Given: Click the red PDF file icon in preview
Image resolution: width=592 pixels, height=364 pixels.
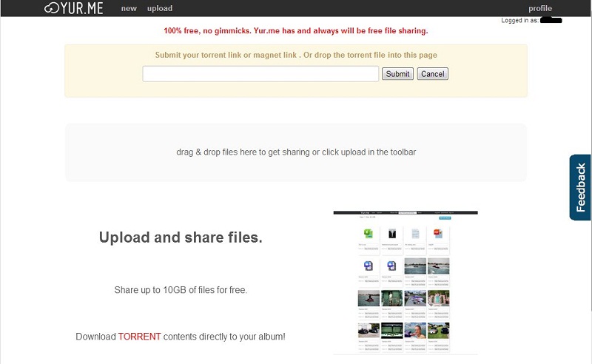Looking at the screenshot, I should click(x=438, y=234).
